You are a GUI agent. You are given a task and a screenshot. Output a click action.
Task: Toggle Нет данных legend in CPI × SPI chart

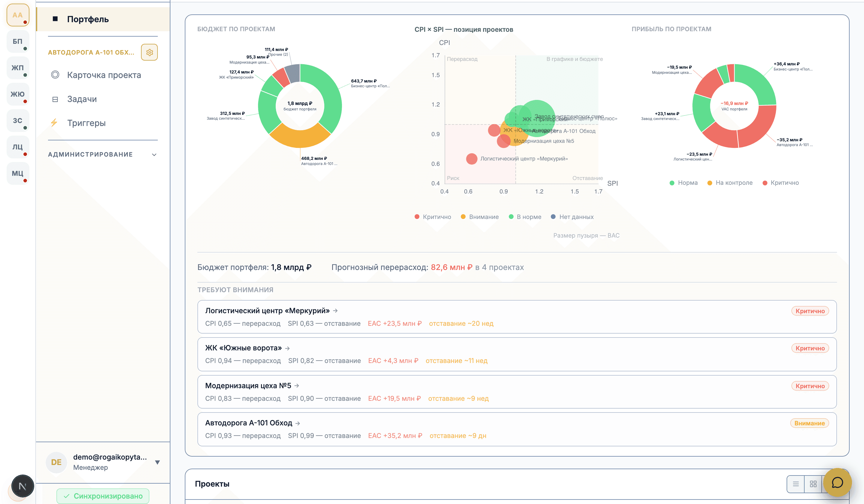click(572, 217)
